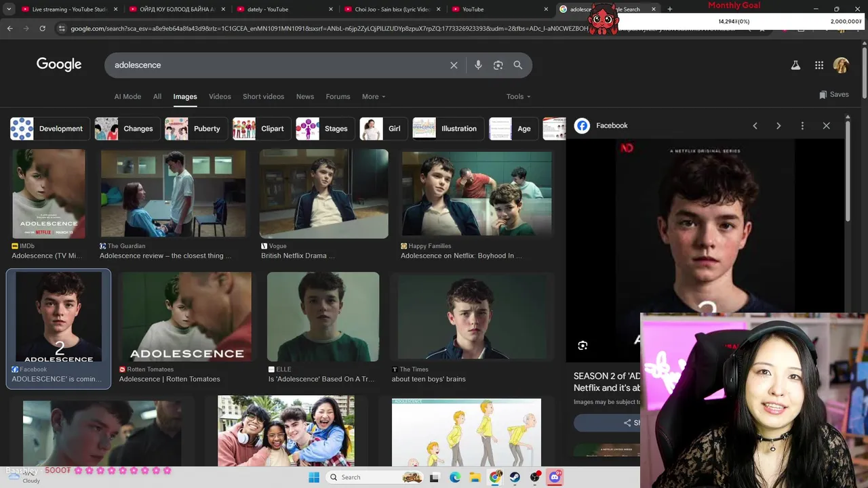
Task: Open 'about teen boys' brains' link
Action: point(429,379)
